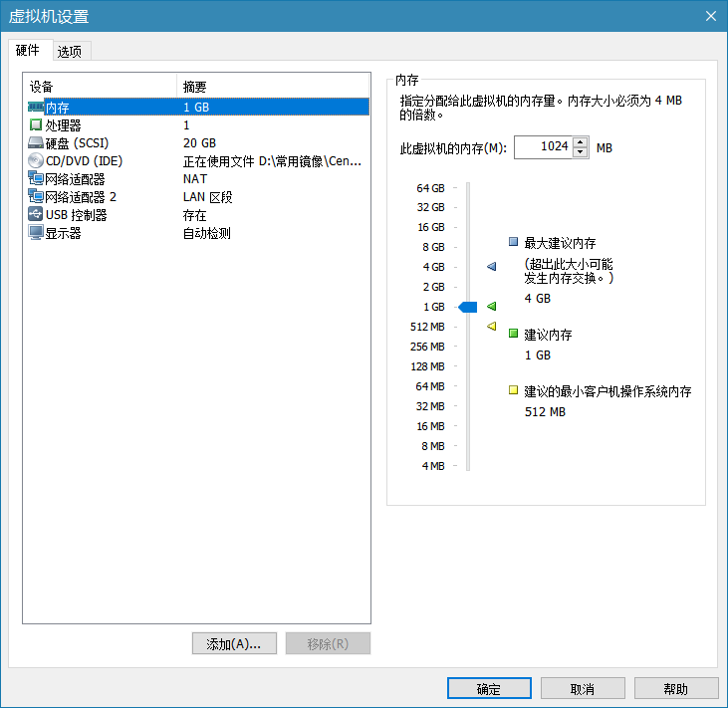Viewport: 728px width, 708px height.
Task: Select the CD/DVD (IDE) device row
Action: point(198,161)
